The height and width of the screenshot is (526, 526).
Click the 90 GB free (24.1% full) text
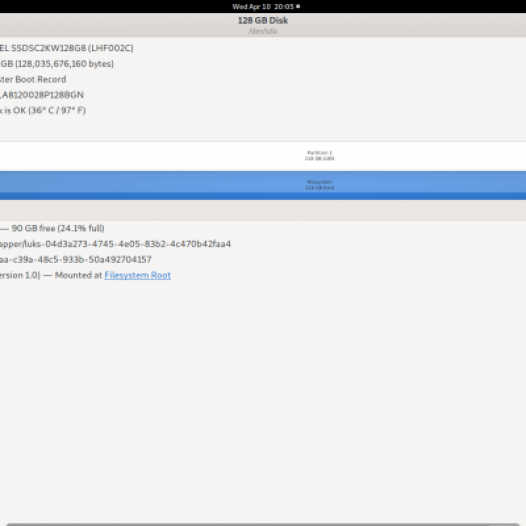click(x=58, y=228)
